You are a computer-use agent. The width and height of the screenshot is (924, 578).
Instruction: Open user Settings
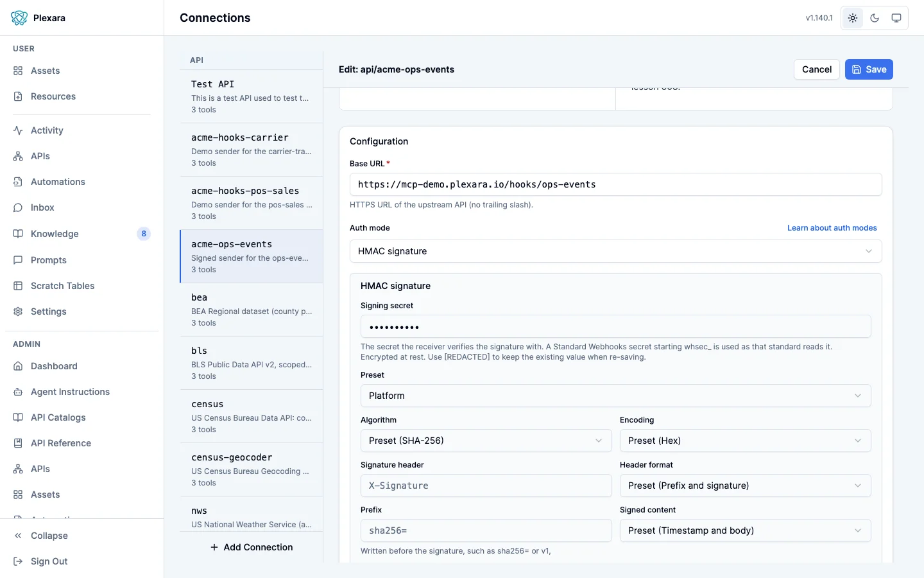coord(81,311)
